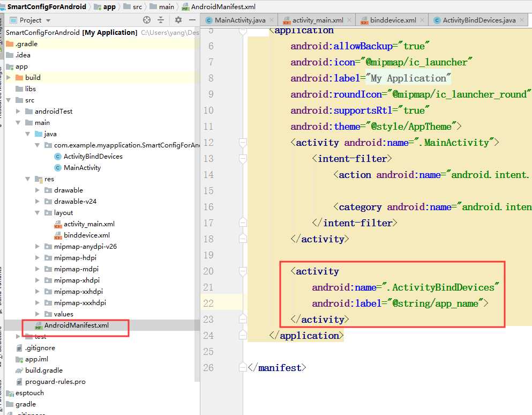
Task: Hide the Project panel with minus icon
Action: 192,20
